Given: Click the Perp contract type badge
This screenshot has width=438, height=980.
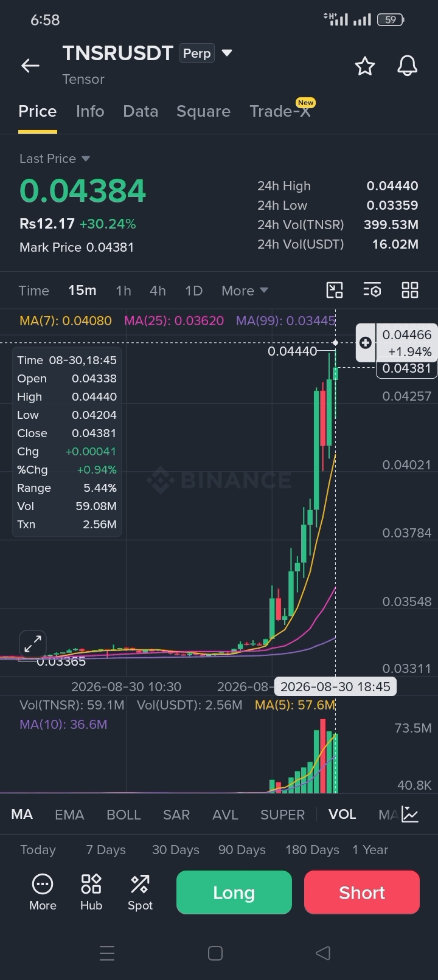Looking at the screenshot, I should pyautogui.click(x=197, y=53).
